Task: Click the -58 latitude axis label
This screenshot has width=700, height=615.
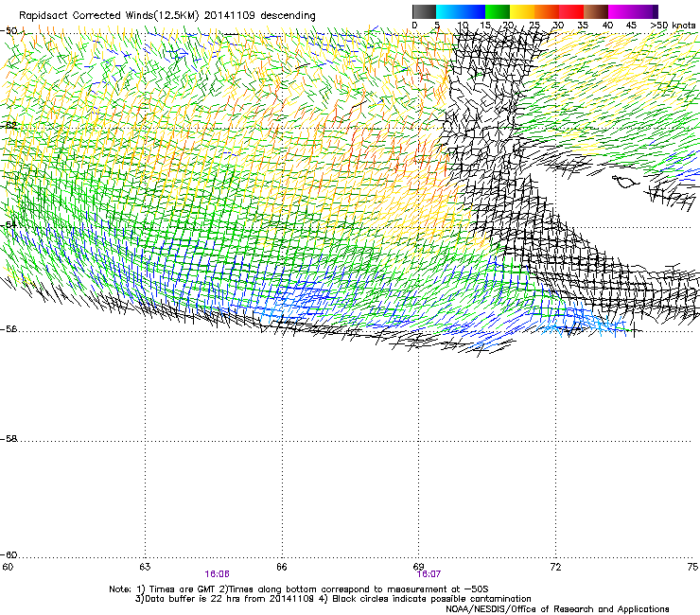Action: coord(9,439)
